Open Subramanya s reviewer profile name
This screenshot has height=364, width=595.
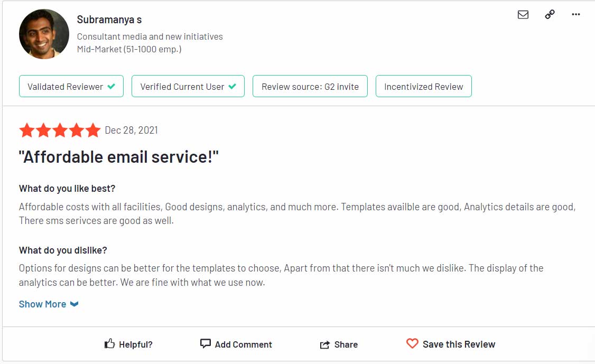[109, 20]
